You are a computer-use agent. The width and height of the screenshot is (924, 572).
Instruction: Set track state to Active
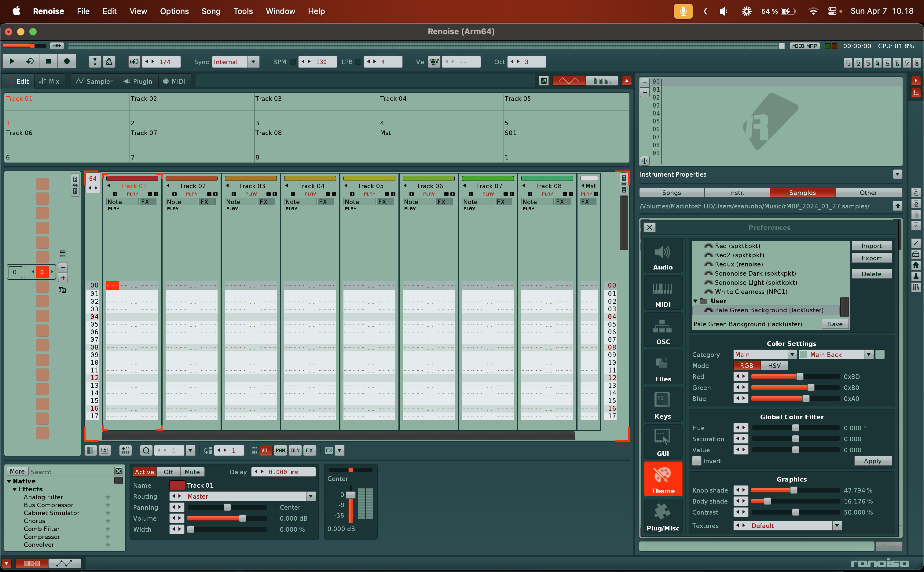(x=144, y=472)
